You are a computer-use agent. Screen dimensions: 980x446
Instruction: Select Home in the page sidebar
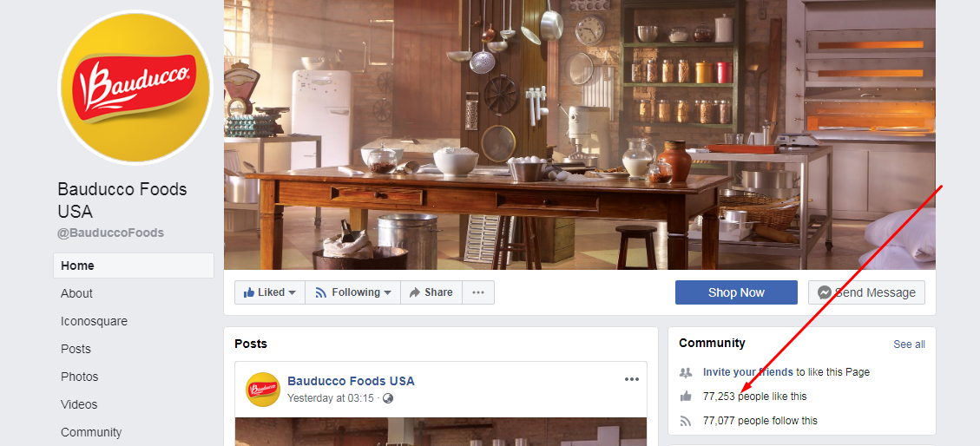(134, 266)
